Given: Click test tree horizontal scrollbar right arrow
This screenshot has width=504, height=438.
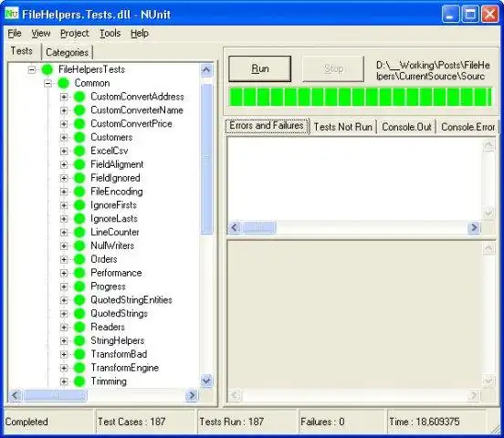Looking at the screenshot, I should pyautogui.click(x=191, y=395).
